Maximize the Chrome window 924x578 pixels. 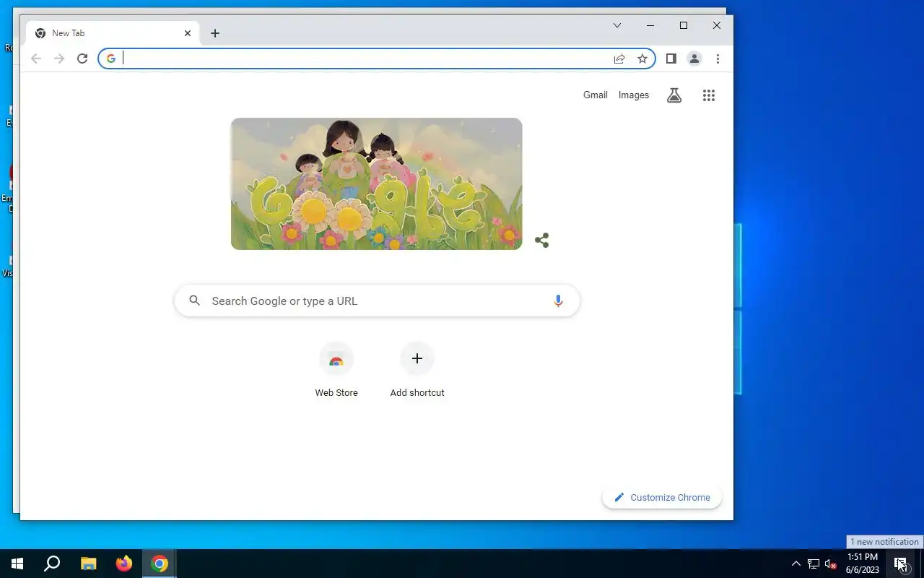[684, 25]
